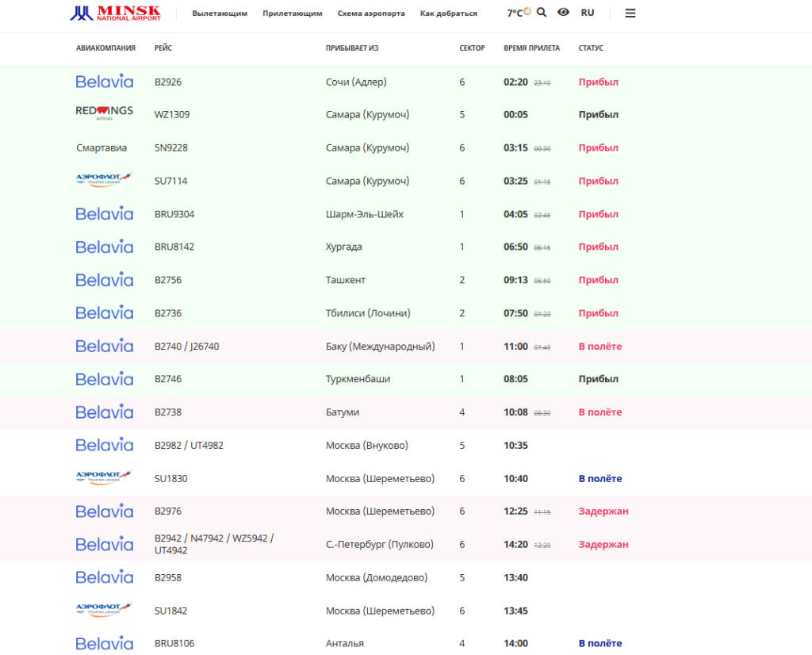Image resolution: width=812 pixels, height=655 pixels.
Task: Click arrival time 14:20 for Пулково flight
Action: 515,544
